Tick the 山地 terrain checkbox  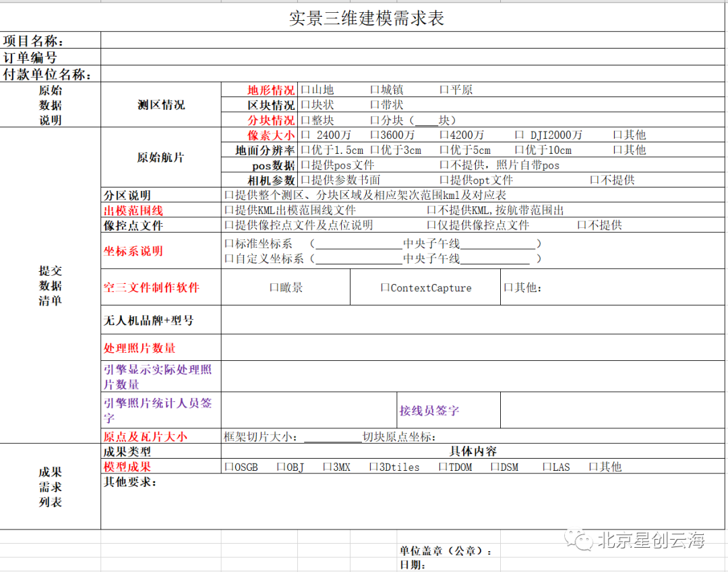pos(305,90)
